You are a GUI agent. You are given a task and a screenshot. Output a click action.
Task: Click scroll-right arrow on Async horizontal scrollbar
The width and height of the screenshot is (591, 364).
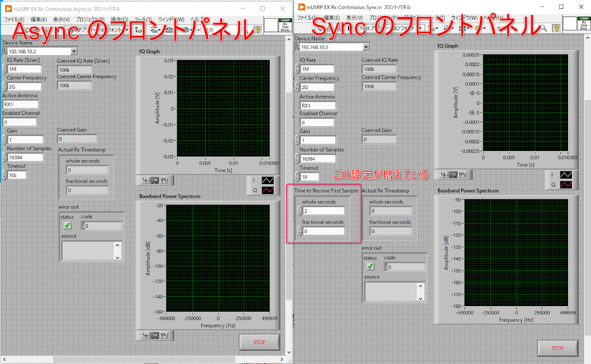pos(282,359)
